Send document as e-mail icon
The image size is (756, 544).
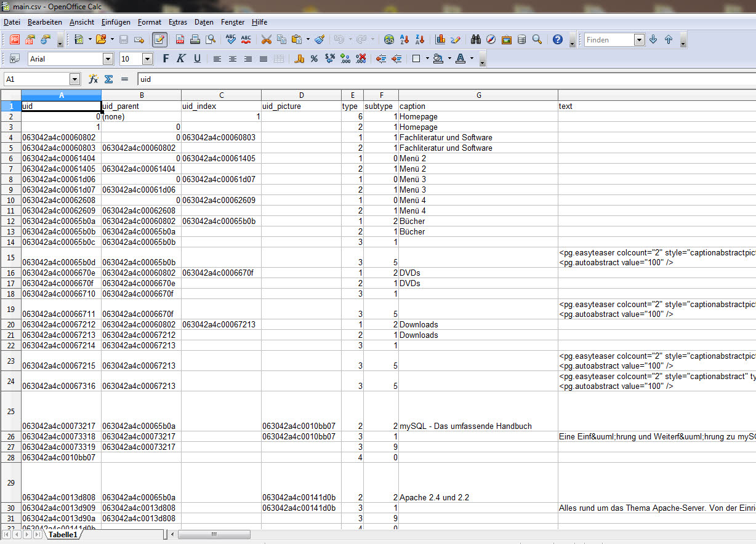[139, 39]
